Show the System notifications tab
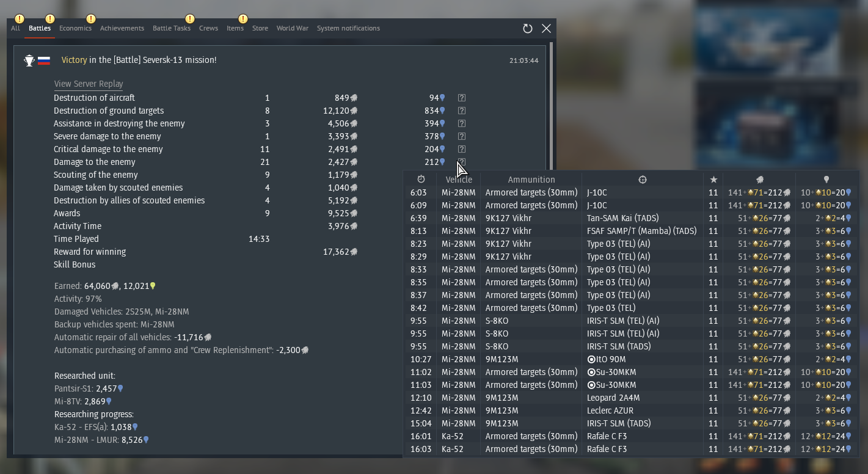 pyautogui.click(x=348, y=28)
